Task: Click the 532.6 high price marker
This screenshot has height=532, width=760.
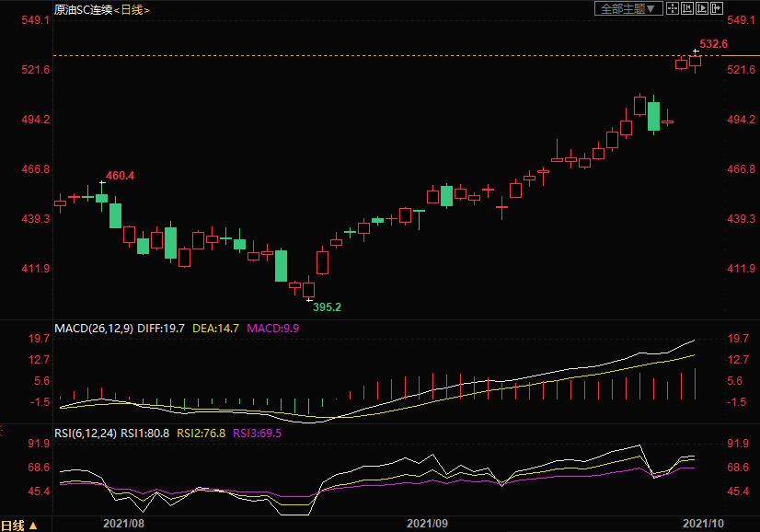Action: [x=713, y=44]
